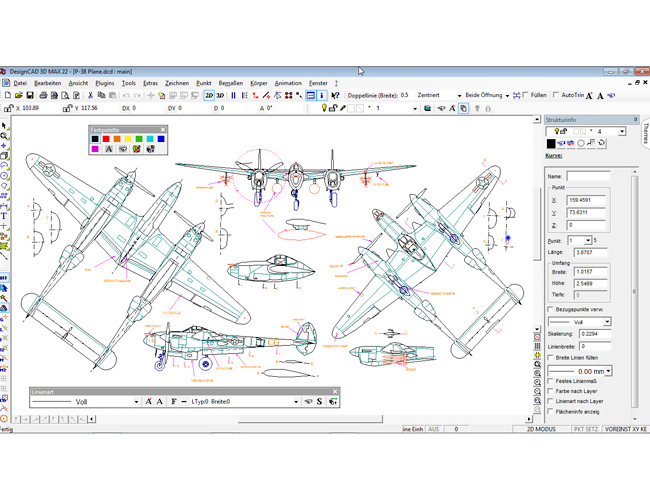Image resolution: width=650 pixels, height=500 pixels.
Task: Open the Bemaßen menu
Action: point(231,83)
